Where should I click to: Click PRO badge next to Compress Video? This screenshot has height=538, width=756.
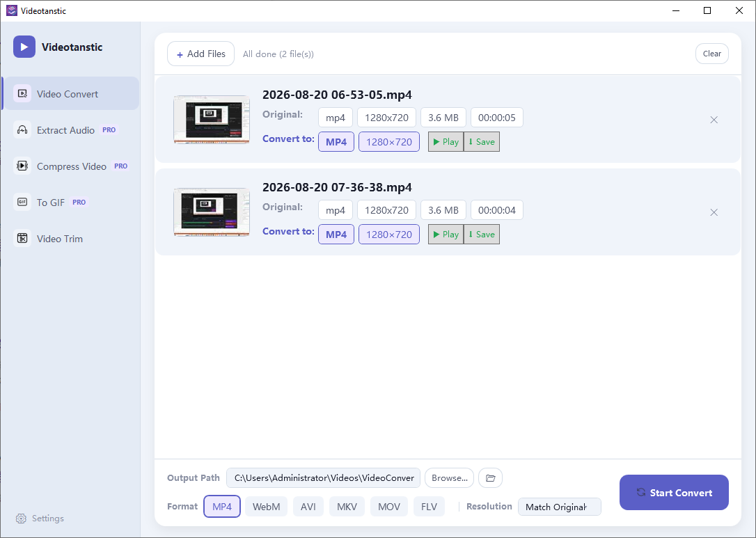coord(120,166)
